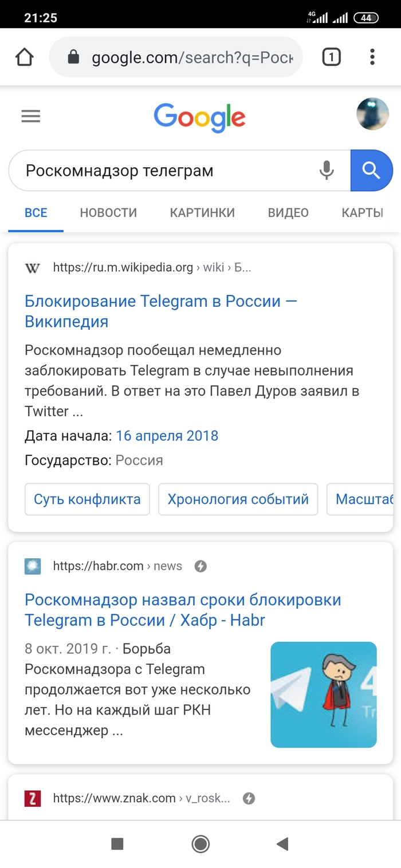Switch to the Новости tab

click(x=108, y=213)
